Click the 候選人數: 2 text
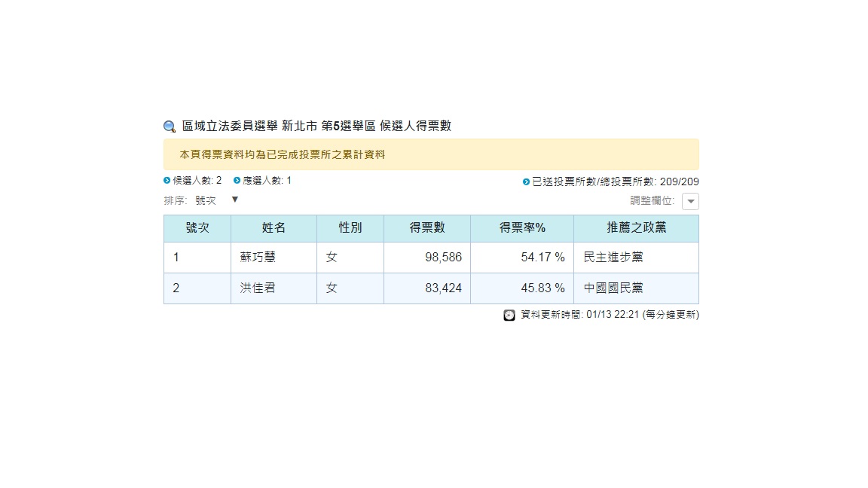This screenshot has width=868, height=488. 197,181
